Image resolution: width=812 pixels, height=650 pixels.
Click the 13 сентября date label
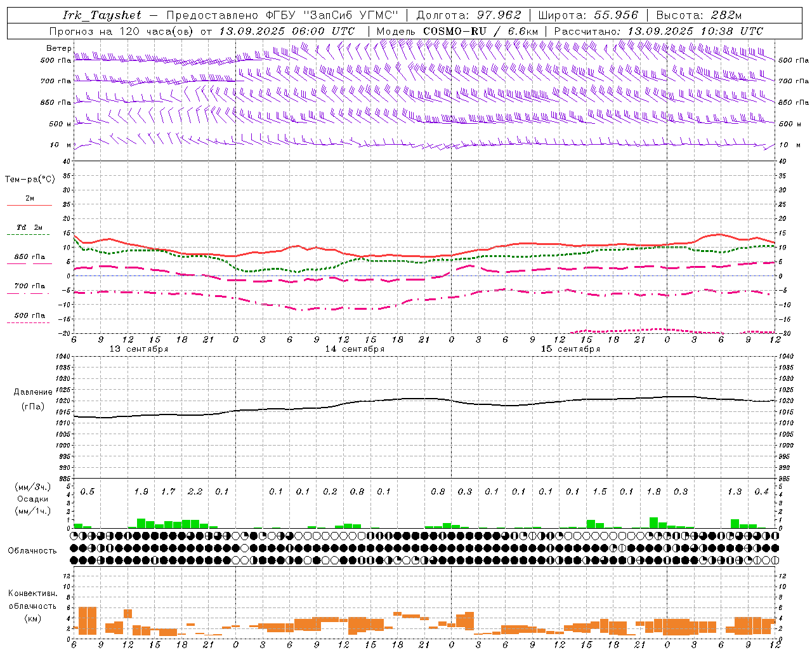pyautogui.click(x=139, y=349)
